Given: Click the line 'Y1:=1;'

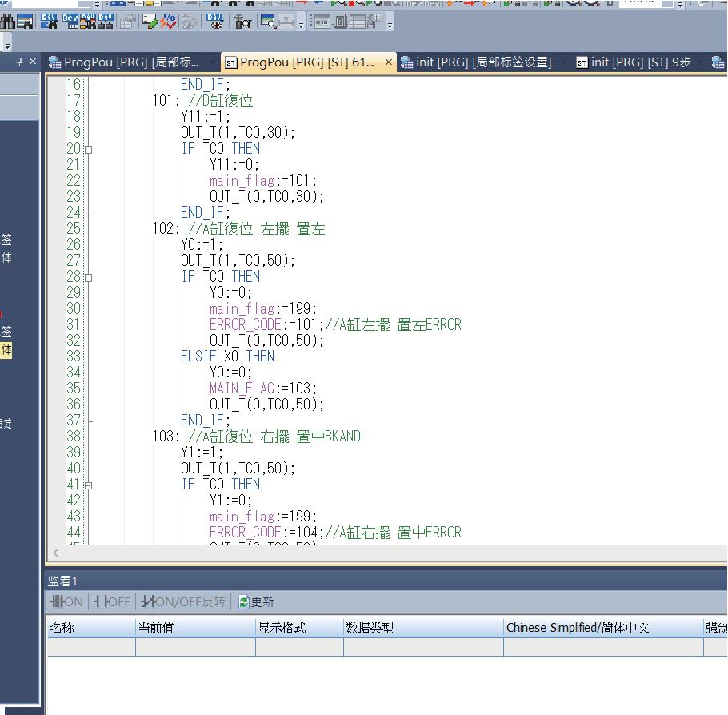Looking at the screenshot, I should coord(202,453).
